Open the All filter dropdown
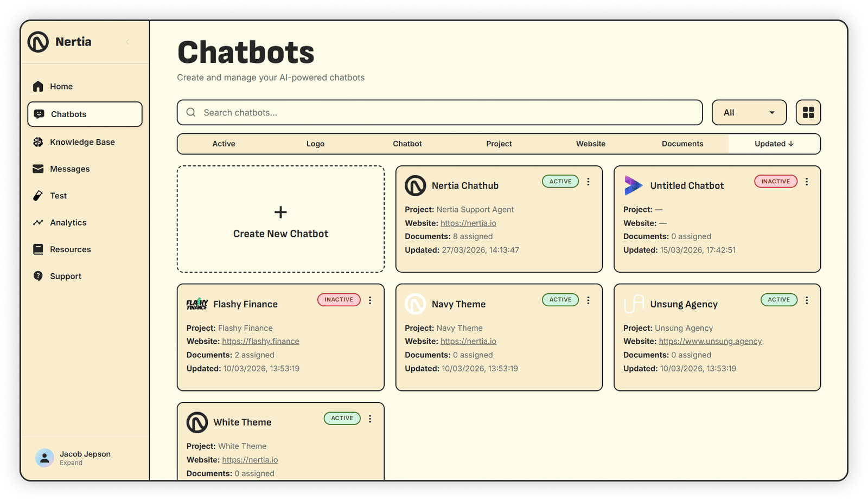 749,113
